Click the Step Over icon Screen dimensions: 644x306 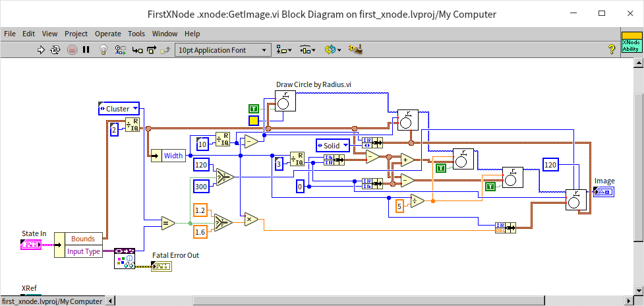coord(152,49)
